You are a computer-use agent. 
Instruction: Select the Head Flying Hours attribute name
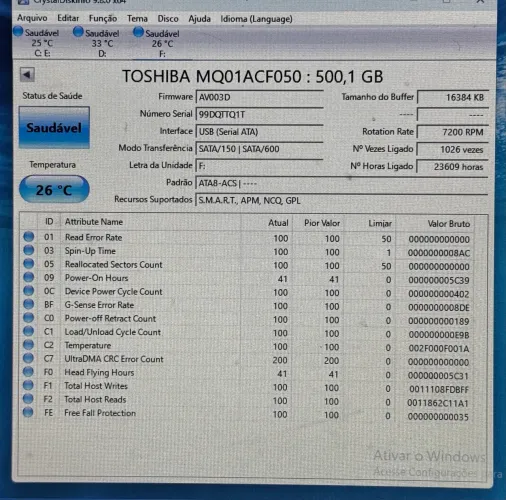coord(99,373)
